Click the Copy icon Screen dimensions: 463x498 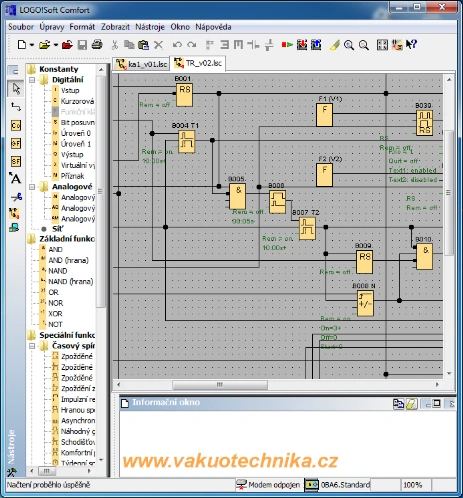coord(129,45)
